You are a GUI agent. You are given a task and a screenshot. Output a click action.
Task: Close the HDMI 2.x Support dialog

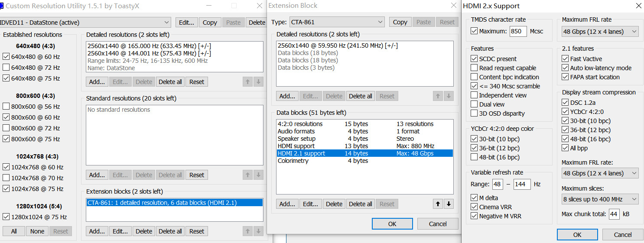pyautogui.click(x=639, y=6)
